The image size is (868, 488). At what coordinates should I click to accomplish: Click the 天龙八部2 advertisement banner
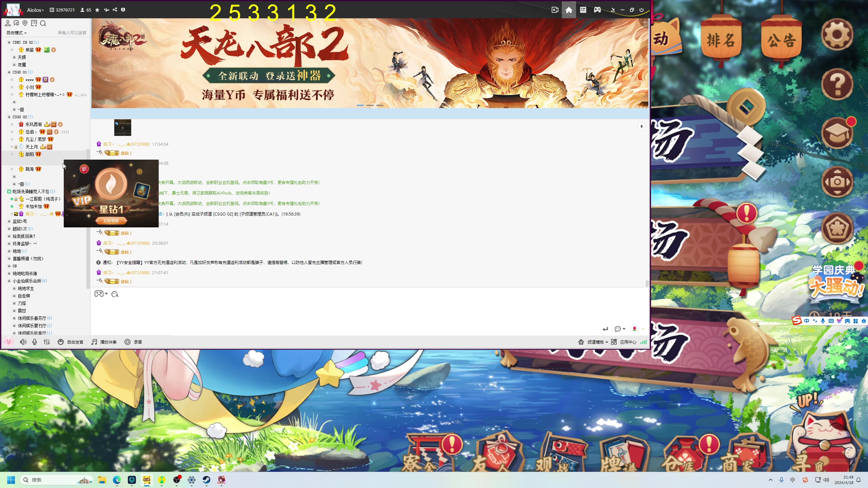pos(370,63)
